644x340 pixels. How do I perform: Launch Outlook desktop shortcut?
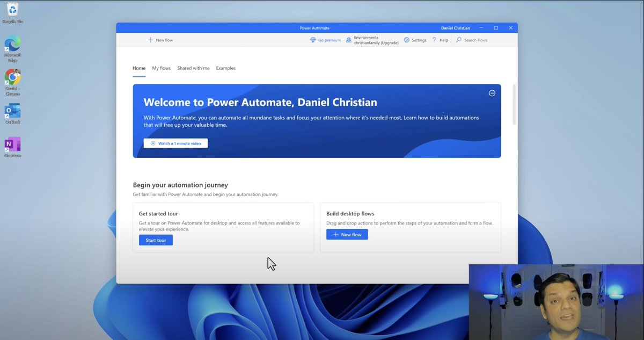click(x=12, y=113)
